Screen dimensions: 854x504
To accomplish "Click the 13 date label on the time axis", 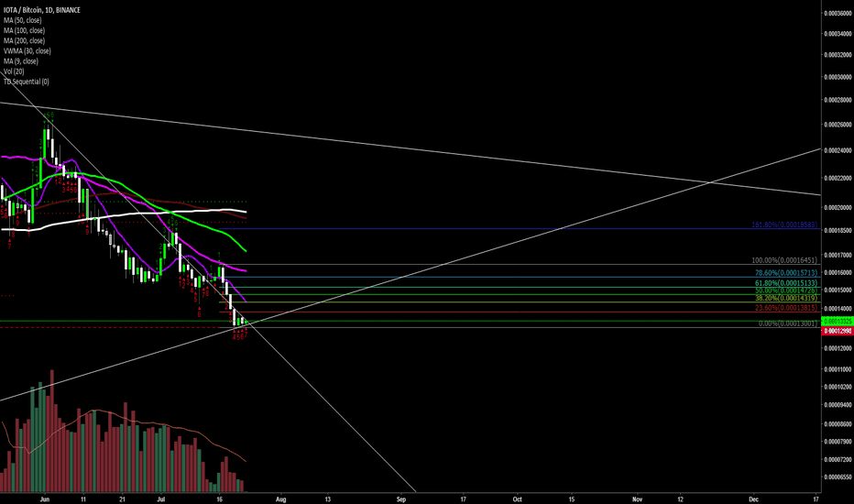I will (x=327, y=499).
